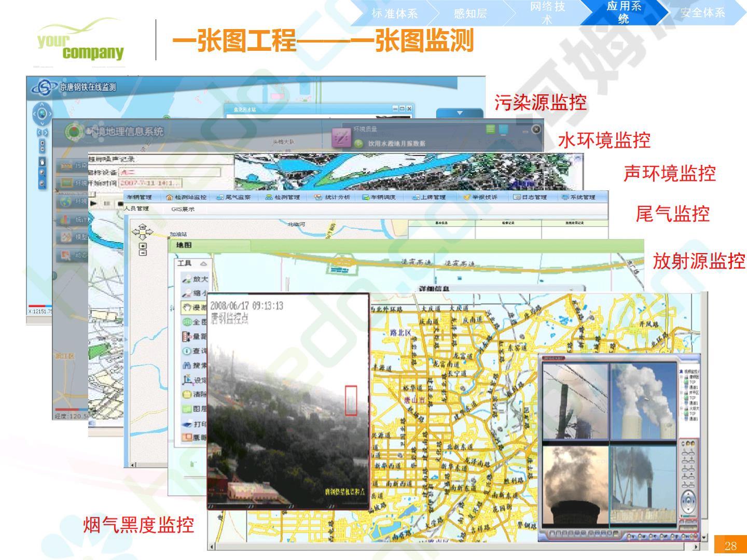Open the 统计分析 menu

point(332,198)
